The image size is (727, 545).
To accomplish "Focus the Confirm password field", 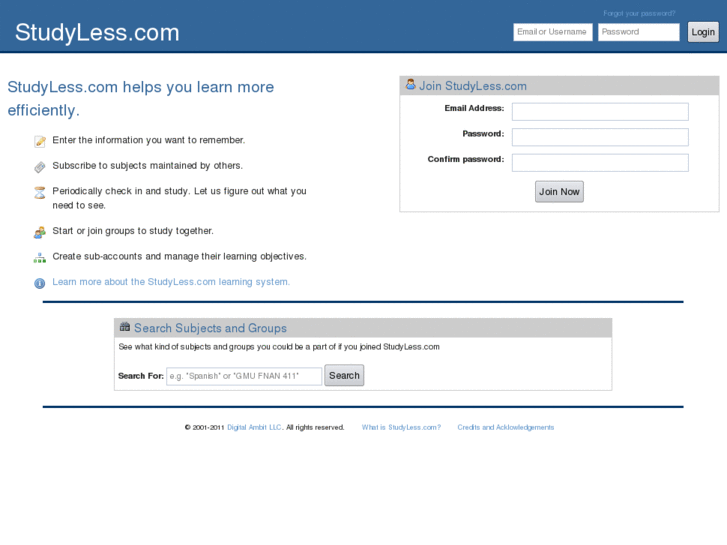I will coord(600,163).
